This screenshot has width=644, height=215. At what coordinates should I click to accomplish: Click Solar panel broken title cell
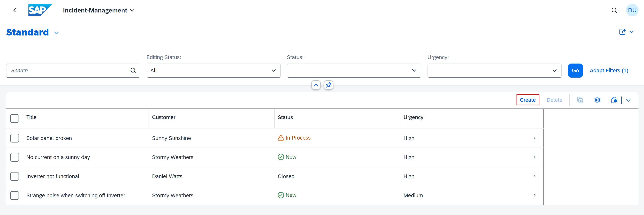point(49,138)
